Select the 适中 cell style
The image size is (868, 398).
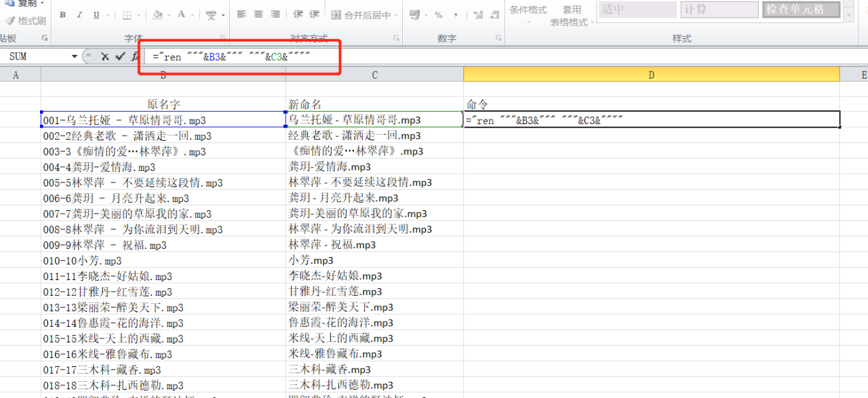[637, 9]
